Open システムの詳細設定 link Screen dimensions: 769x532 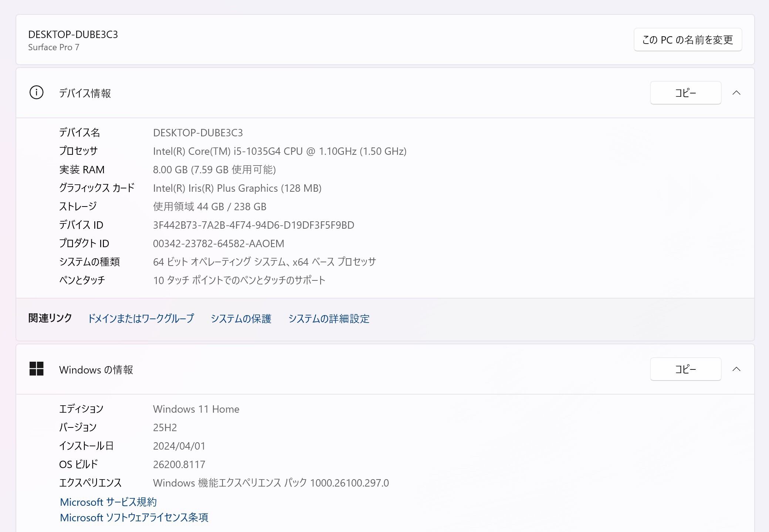329,318
